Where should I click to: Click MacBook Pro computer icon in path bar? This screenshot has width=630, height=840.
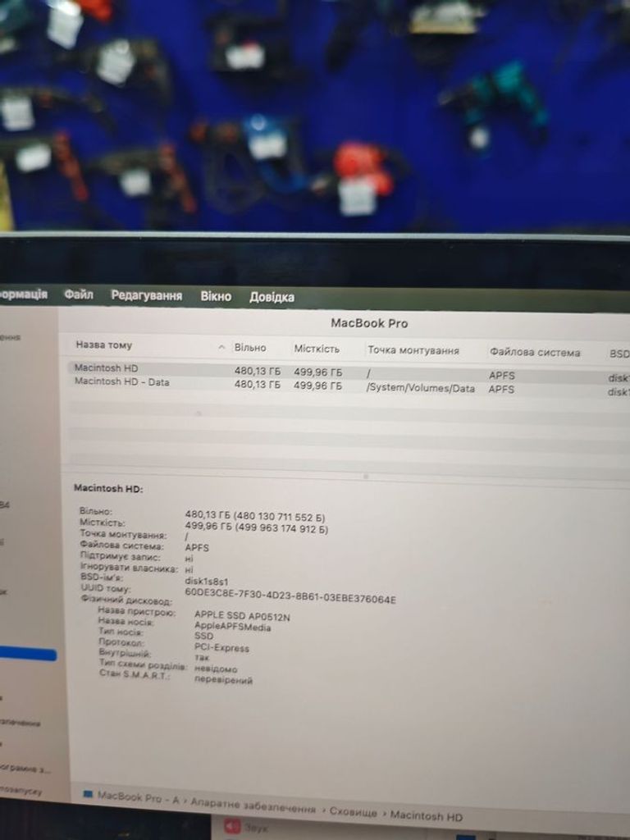point(89,794)
